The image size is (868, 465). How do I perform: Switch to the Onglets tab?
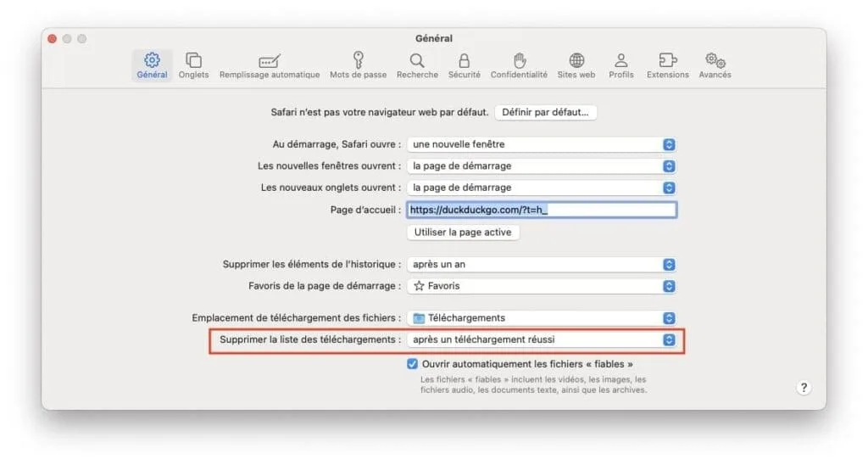(x=193, y=65)
